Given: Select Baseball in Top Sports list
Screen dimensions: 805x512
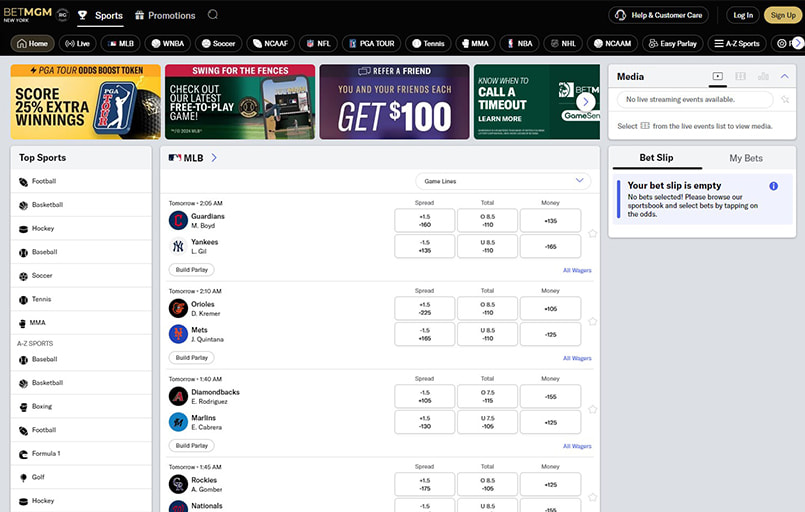Looking at the screenshot, I should (x=81, y=252).
